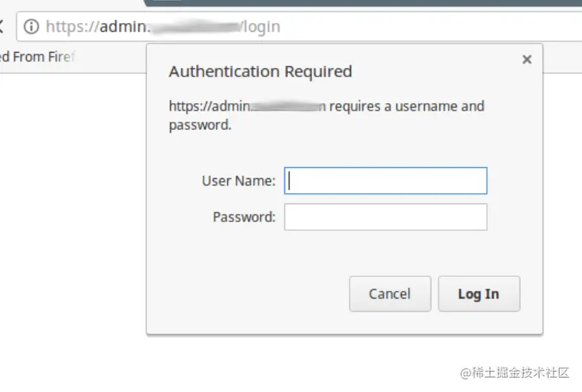The height and width of the screenshot is (392, 582).
Task: Click the blurred domain in the address bar
Action: (194, 27)
